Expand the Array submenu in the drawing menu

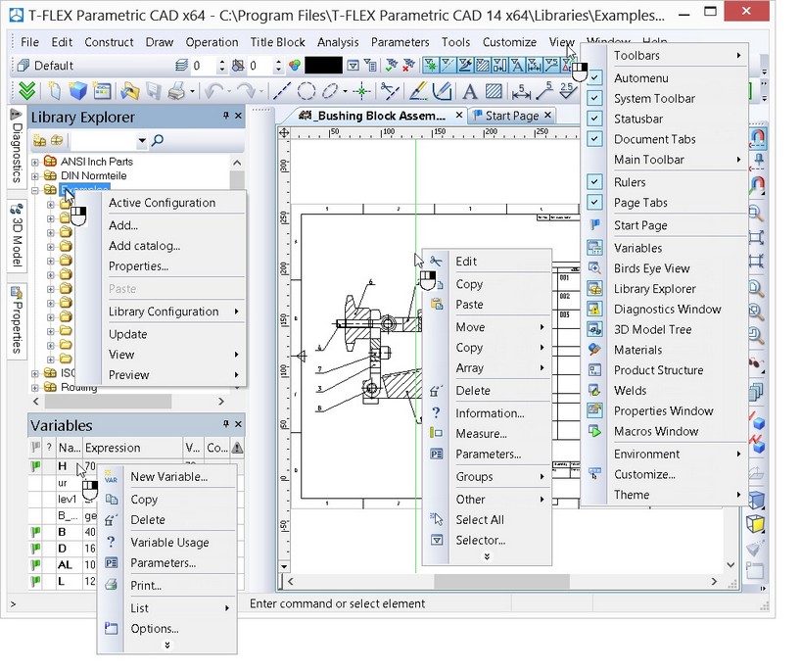click(542, 368)
